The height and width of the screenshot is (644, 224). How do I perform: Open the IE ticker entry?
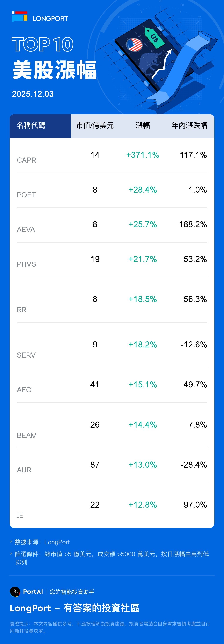20,515
